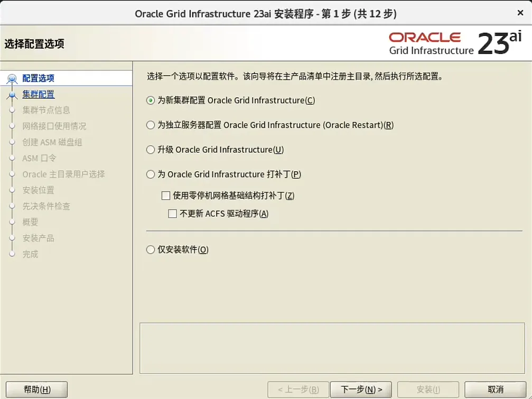Select the 仅安装软件 option
This screenshot has width=532, height=399.
click(150, 250)
